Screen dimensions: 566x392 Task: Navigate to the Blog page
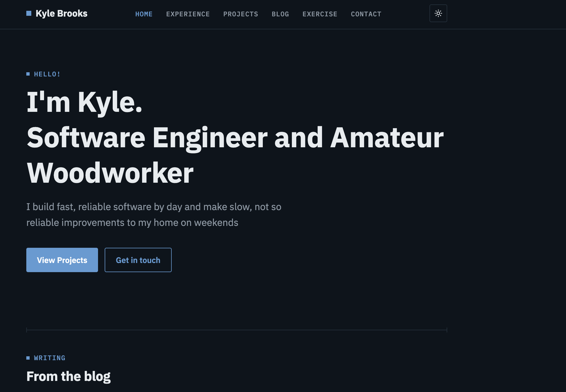tap(280, 14)
